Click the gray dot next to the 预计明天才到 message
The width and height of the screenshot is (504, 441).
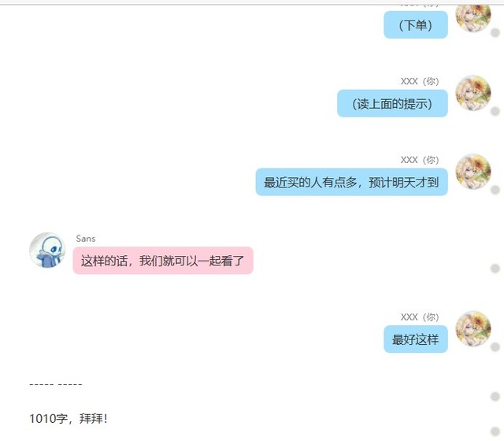click(x=495, y=190)
